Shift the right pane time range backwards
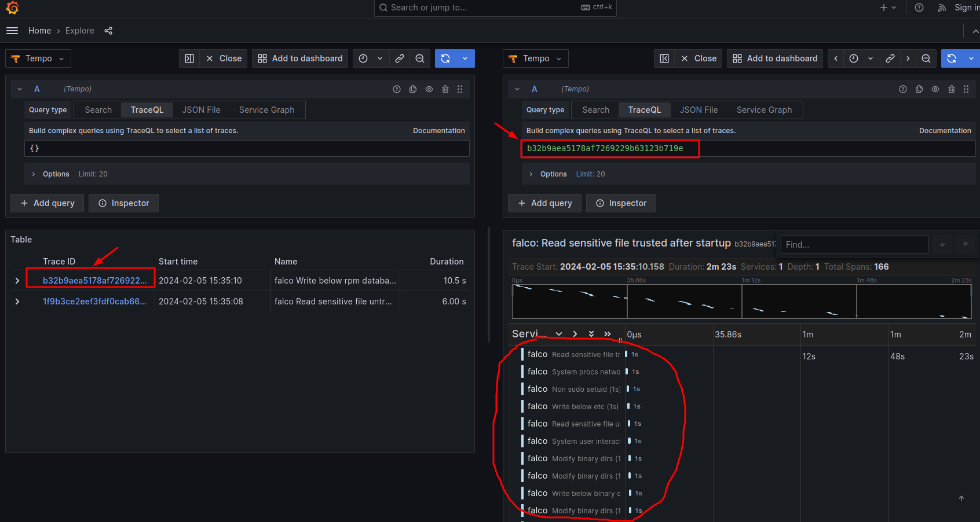 [x=836, y=58]
